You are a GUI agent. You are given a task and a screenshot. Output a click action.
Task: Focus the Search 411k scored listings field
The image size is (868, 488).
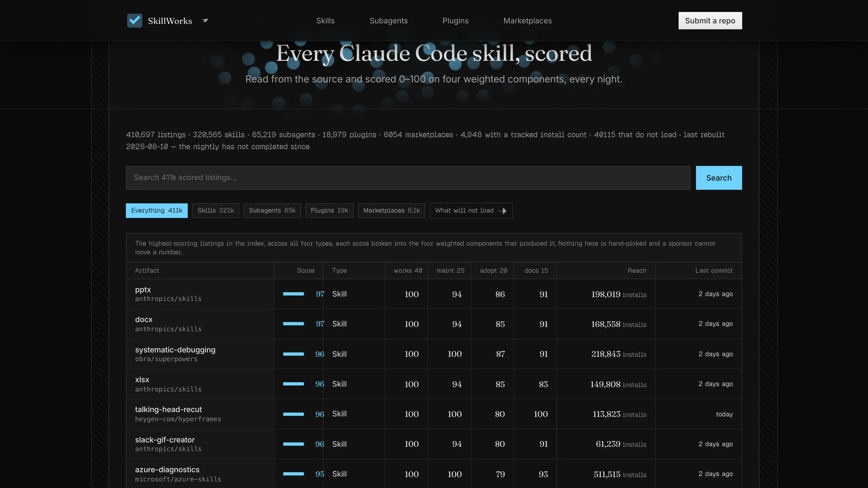[x=408, y=178]
